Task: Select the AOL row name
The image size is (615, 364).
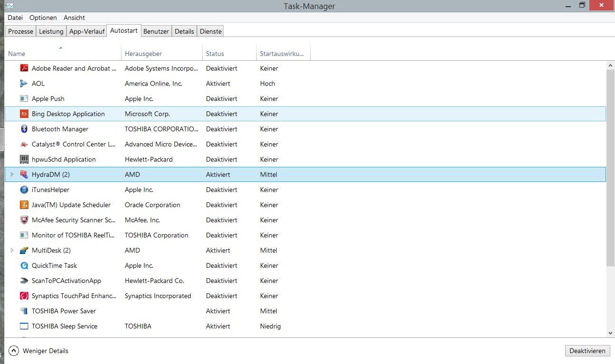Action: (38, 83)
